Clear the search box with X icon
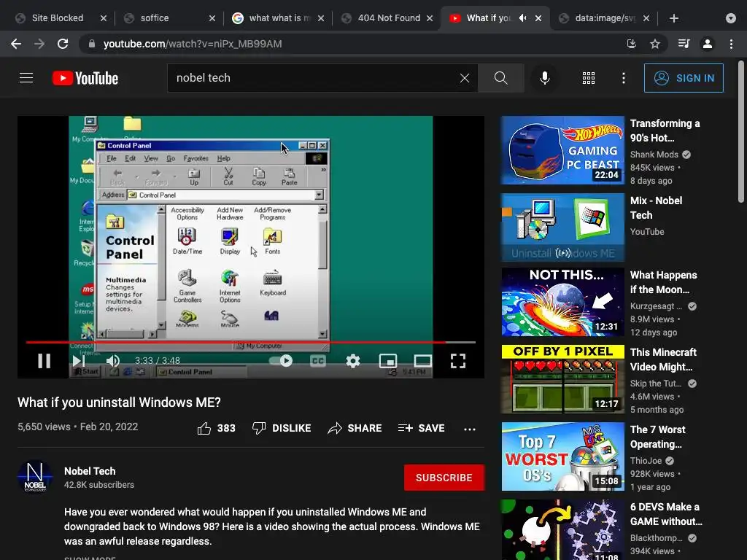The image size is (747, 560). [465, 78]
